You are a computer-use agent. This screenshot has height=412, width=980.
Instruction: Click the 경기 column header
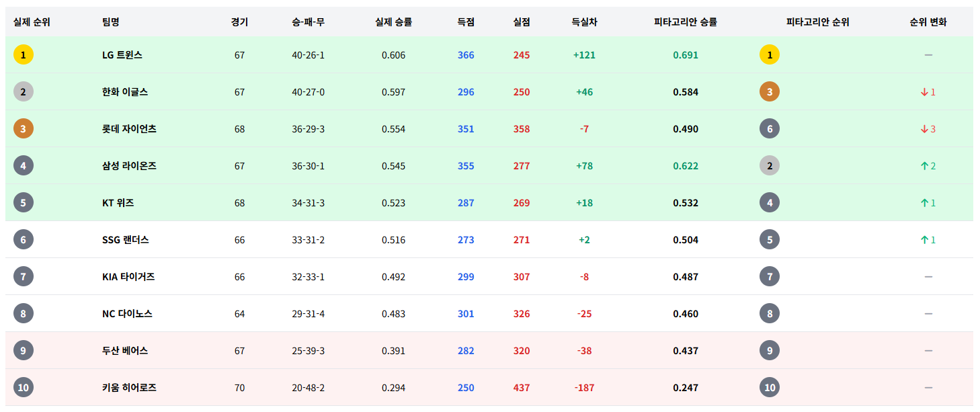click(x=239, y=22)
